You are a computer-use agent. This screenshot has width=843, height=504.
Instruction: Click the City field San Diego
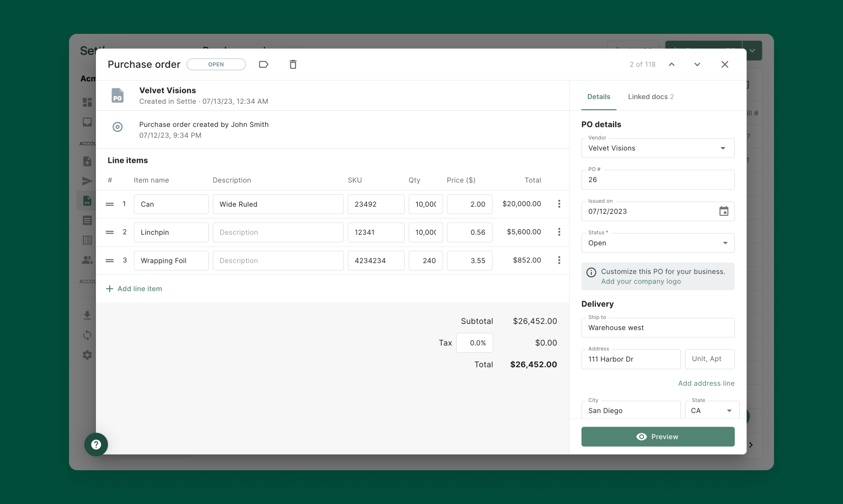631,410
